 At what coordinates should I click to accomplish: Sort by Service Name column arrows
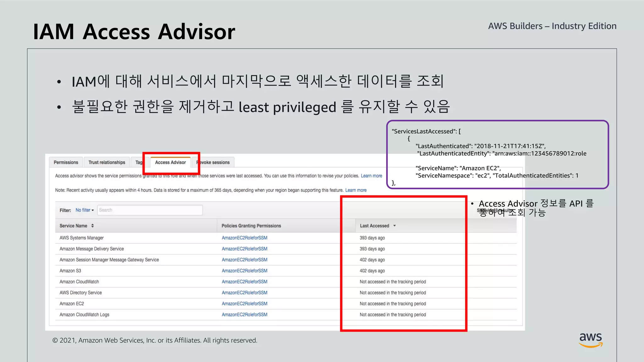[92, 226]
